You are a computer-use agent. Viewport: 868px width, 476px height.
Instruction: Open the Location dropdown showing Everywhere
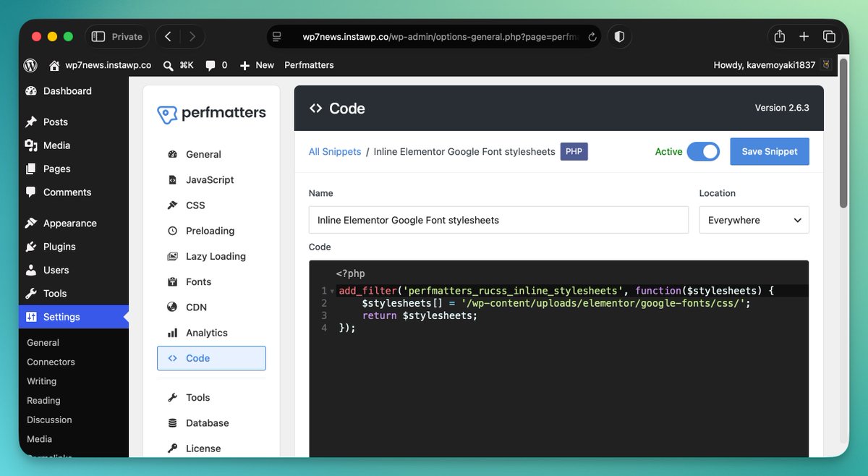coord(754,220)
